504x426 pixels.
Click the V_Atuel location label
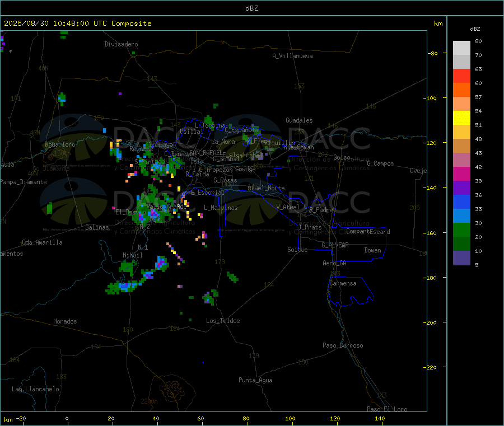tap(288, 207)
